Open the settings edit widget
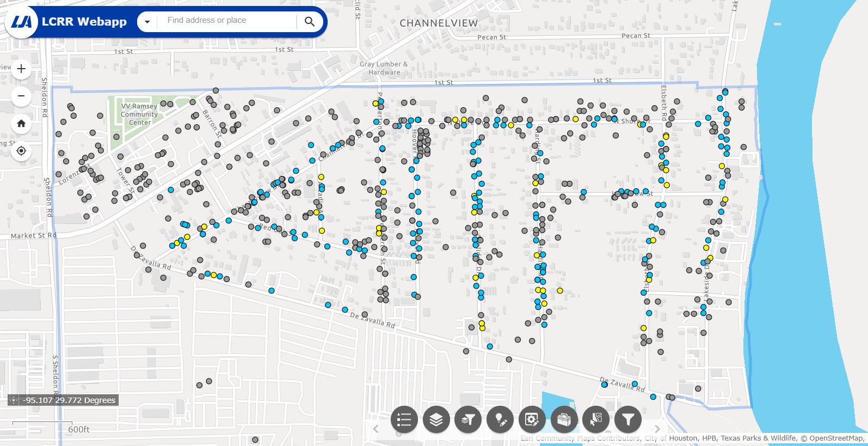The width and height of the screenshot is (868, 446). tap(532, 420)
